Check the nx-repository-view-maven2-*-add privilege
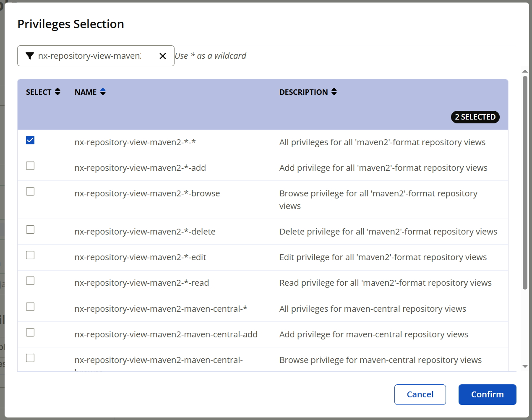532x420 pixels. [30, 166]
